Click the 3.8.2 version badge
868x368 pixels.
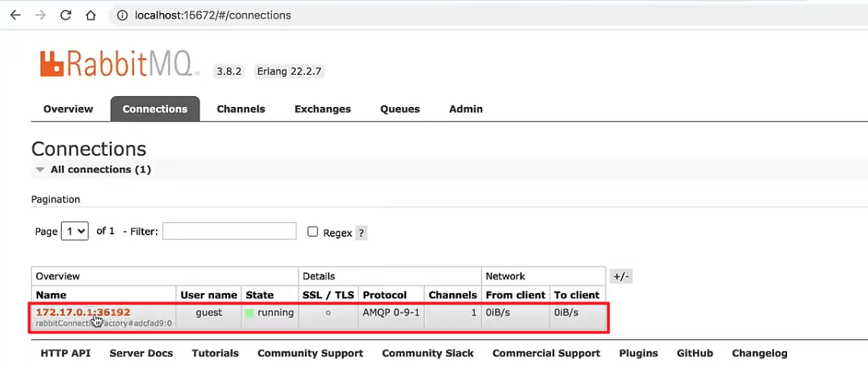[x=229, y=72]
